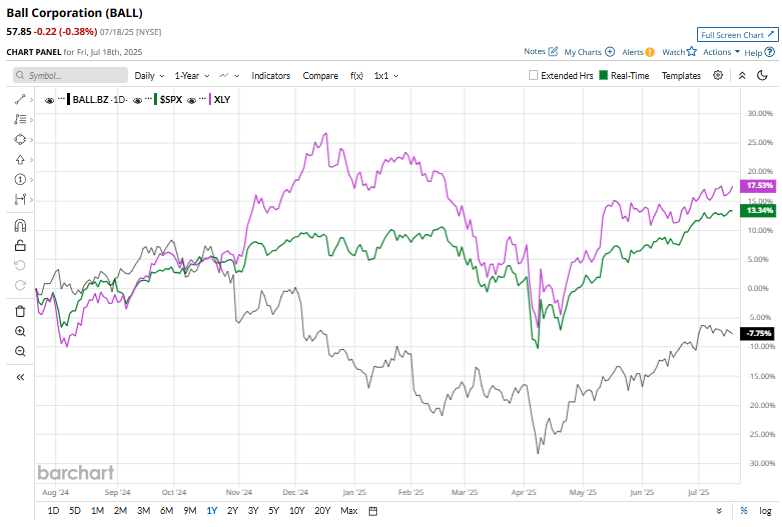Select the trend line drawing tool
This screenshot has height=527, width=782.
coord(20,100)
